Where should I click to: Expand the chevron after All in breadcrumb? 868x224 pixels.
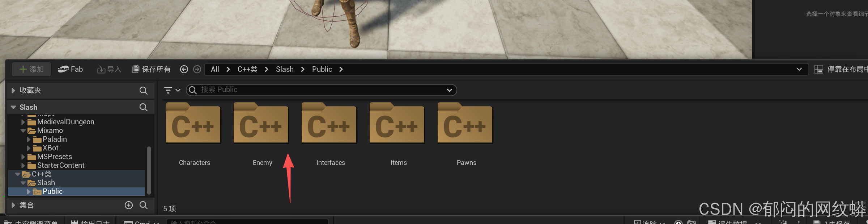point(228,69)
